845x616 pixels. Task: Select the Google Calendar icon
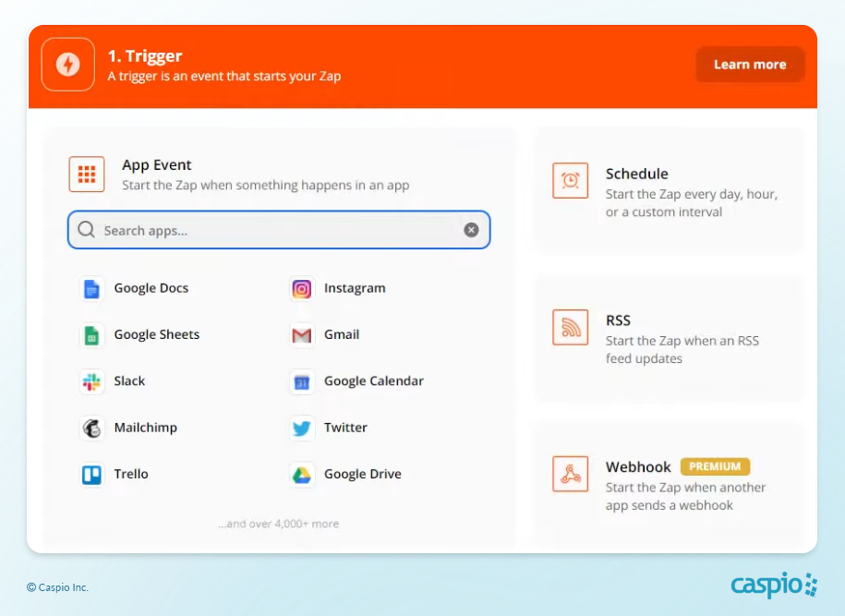pos(301,381)
